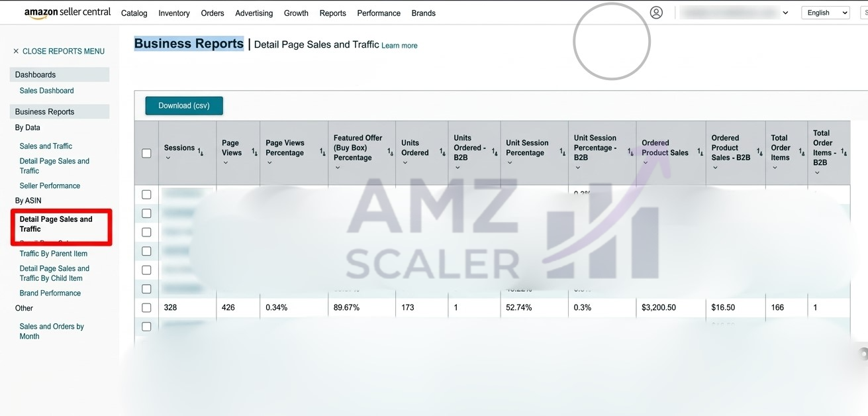Click sort icon for Total Order Items
Screen dimensions: 868x416
click(x=801, y=152)
